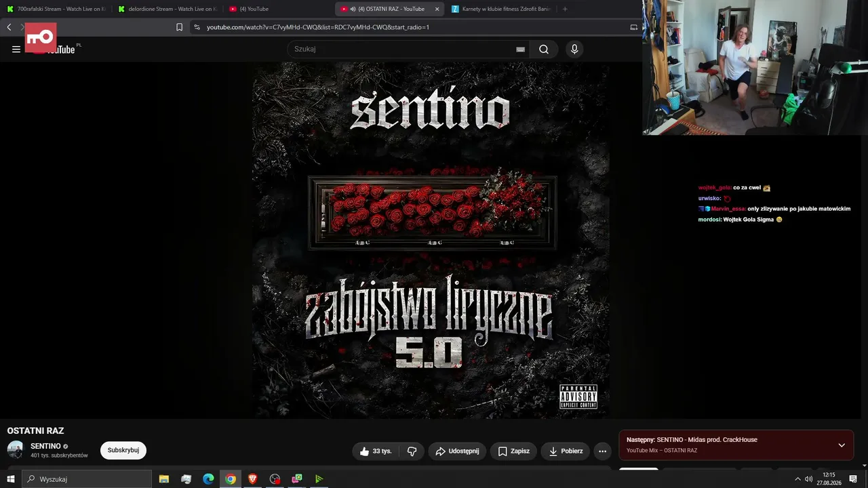This screenshot has height=488, width=868.
Task: Switch to 700rafalski Stream tab
Action: 56,9
